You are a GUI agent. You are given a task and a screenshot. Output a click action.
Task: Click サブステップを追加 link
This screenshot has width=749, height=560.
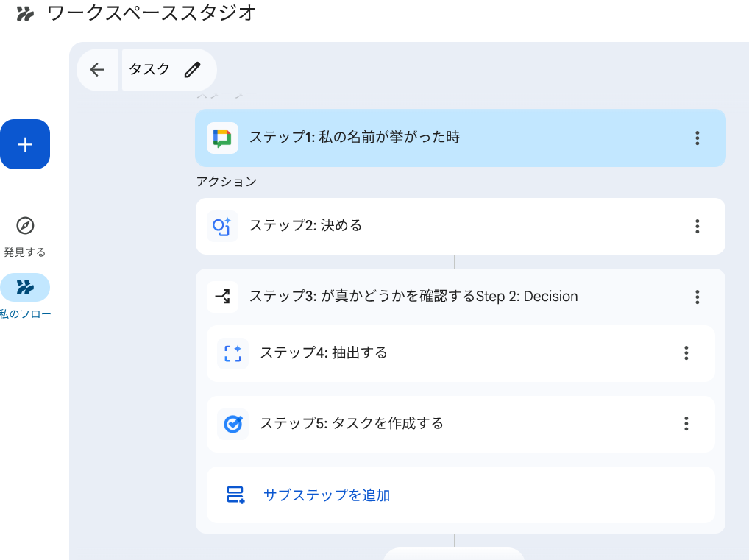pyautogui.click(x=327, y=495)
